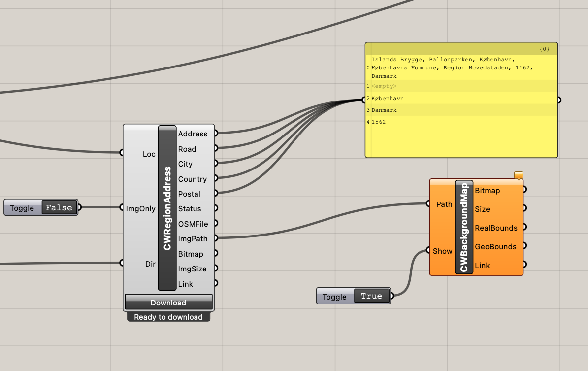588x371 pixels.
Task: Click the Status output parameter
Action: click(x=190, y=208)
